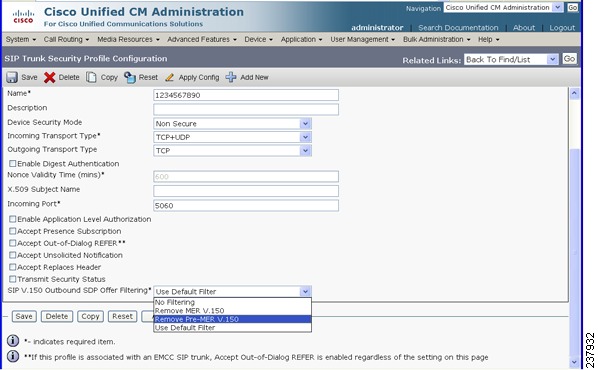The width and height of the screenshot is (598, 370).
Task: Click Apply Config text in toolbar
Action: click(199, 77)
